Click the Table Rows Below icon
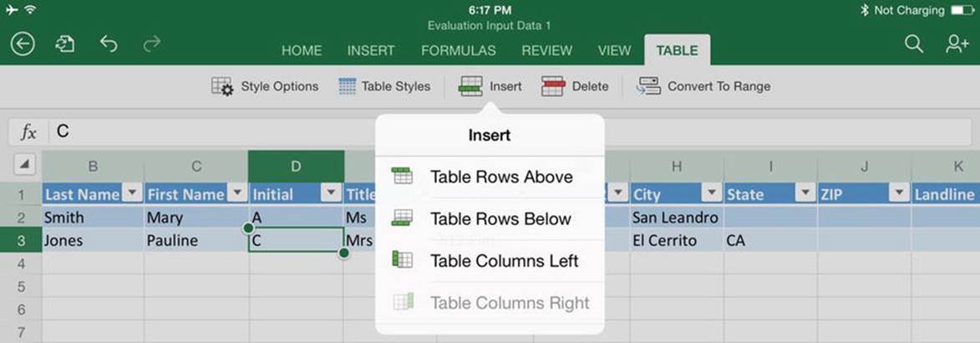This screenshot has height=343, width=980. tap(402, 218)
